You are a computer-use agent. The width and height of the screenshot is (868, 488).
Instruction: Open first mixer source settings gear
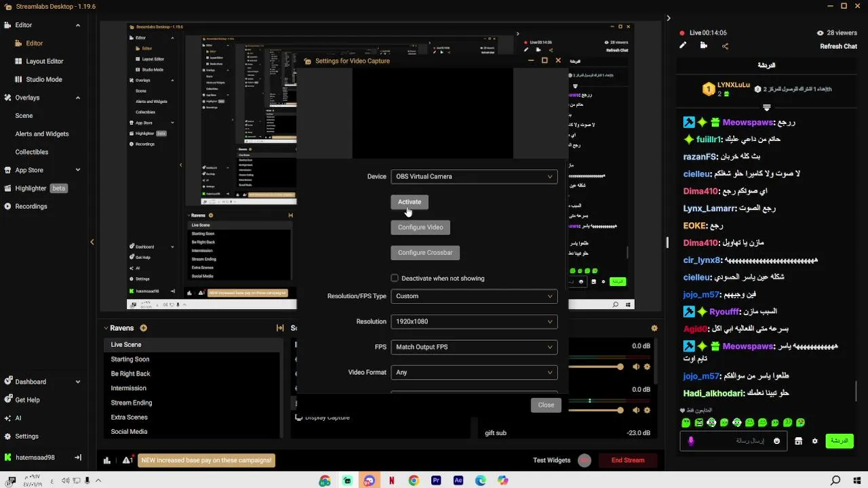pos(647,367)
